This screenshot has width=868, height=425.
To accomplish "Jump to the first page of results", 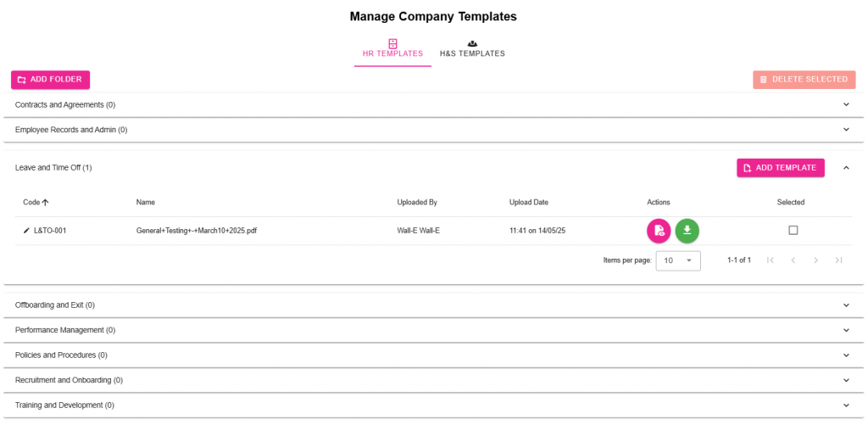I will [x=770, y=260].
